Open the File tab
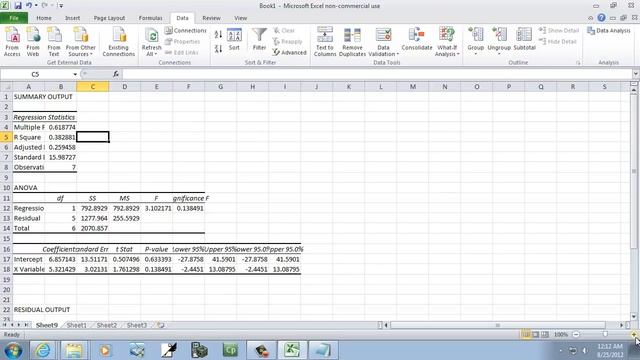This screenshot has height=360, width=640. (x=14, y=18)
